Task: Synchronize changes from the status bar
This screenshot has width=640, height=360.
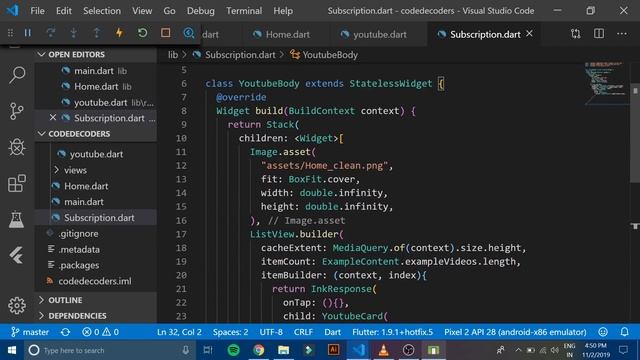Action: coord(65,332)
